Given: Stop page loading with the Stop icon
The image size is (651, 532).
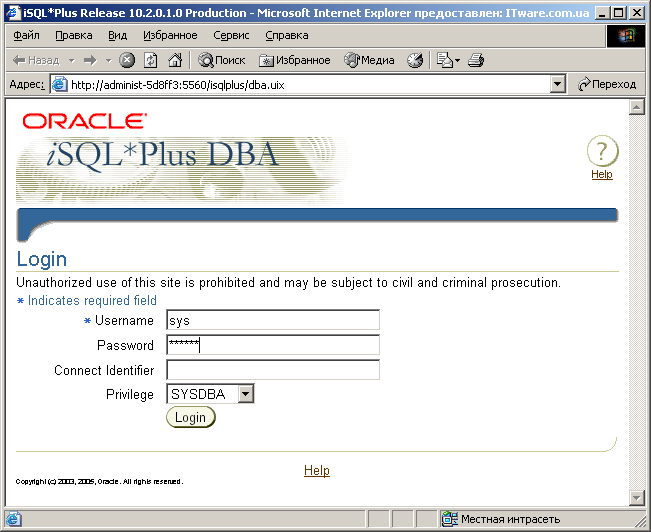Looking at the screenshot, I should [127, 60].
